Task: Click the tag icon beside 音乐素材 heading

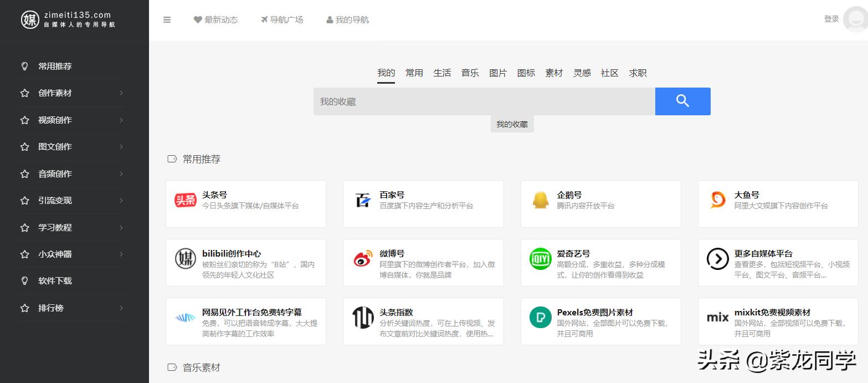Action: pos(172,367)
